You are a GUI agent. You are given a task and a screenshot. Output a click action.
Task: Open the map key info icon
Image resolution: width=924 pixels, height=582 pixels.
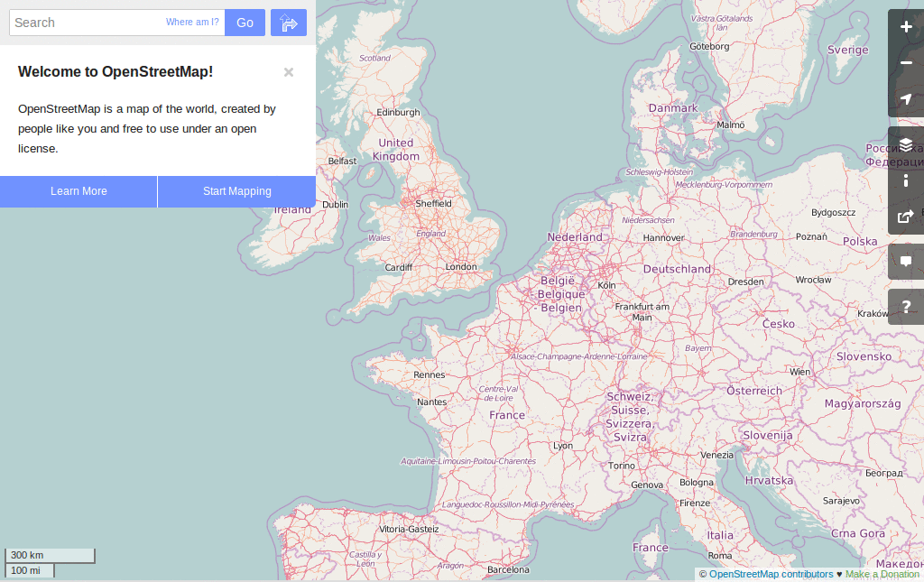point(905,180)
